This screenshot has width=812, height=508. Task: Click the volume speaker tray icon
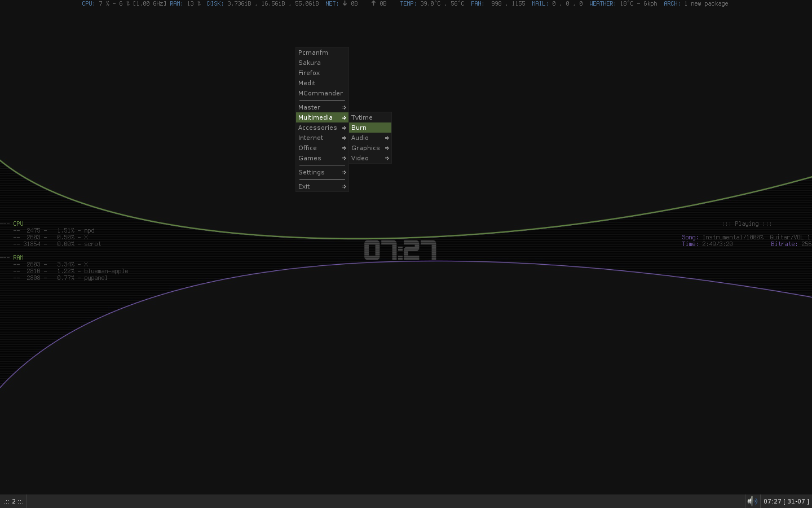pyautogui.click(x=752, y=501)
